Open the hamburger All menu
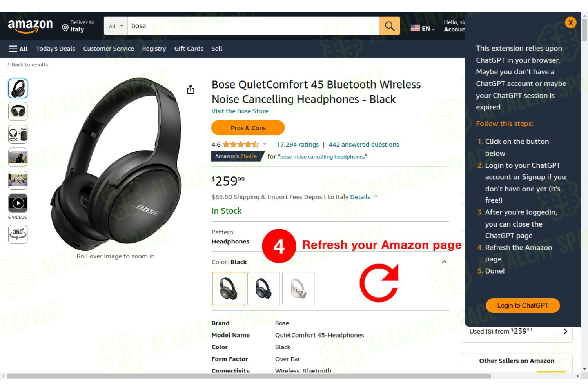Screen dimensions: 588x392 pos(18,49)
